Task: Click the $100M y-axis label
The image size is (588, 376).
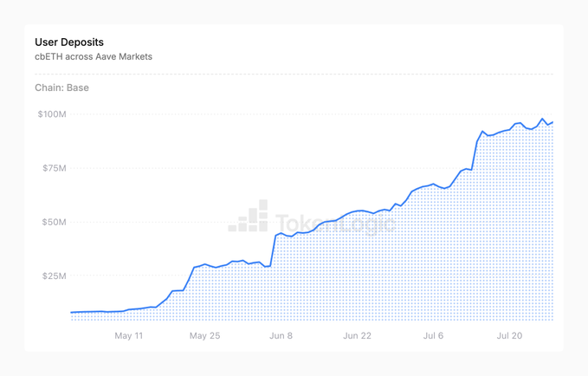Action: point(52,114)
